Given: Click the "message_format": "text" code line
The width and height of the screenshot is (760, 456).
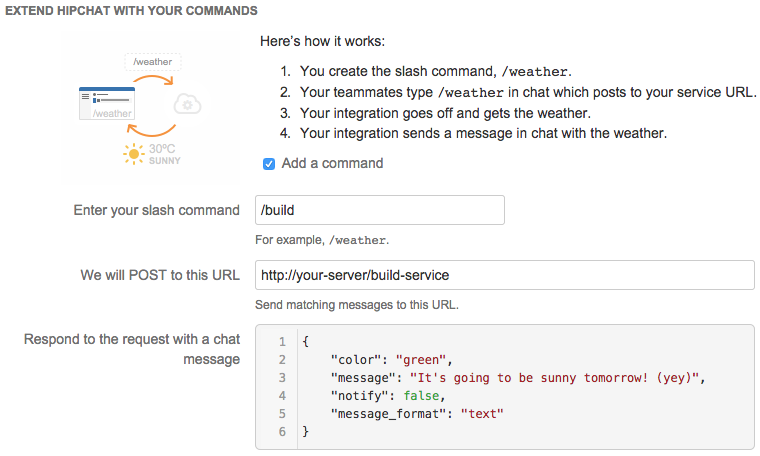Looking at the screenshot, I should click(417, 413).
